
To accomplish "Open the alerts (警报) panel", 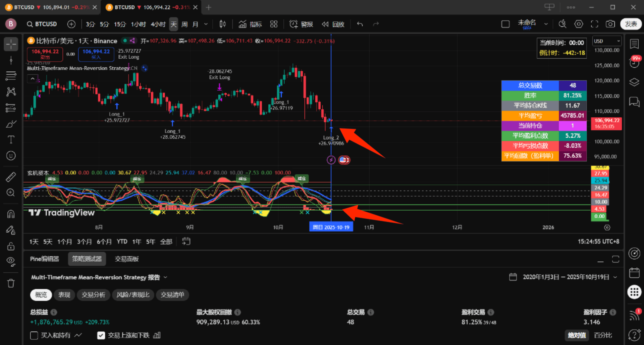I will pyautogui.click(x=301, y=24).
